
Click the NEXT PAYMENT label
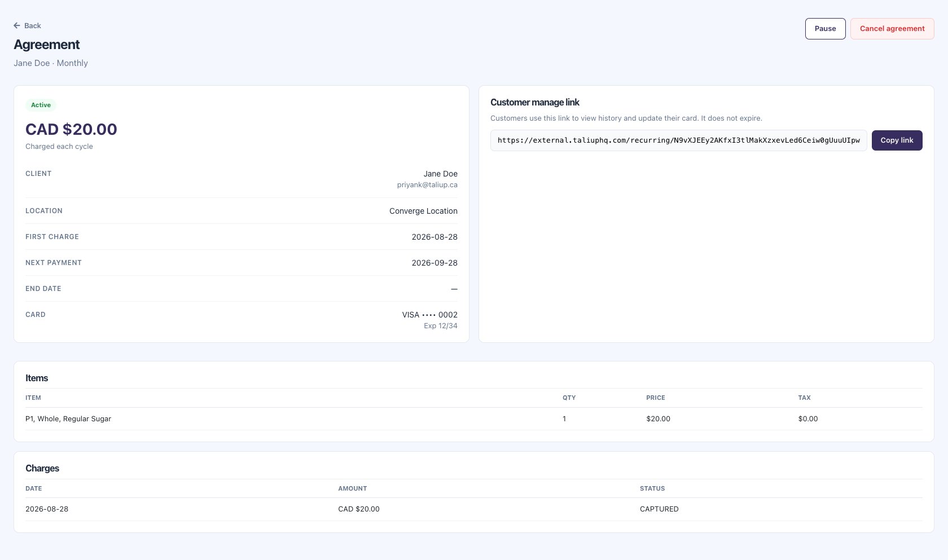[54, 263]
